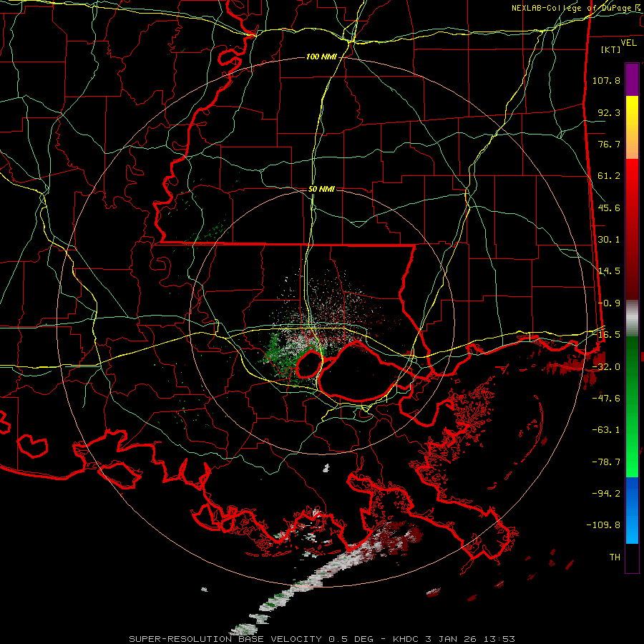Click the -0.9 velocity scale value
The height and width of the screenshot is (644, 644).
tap(609, 303)
